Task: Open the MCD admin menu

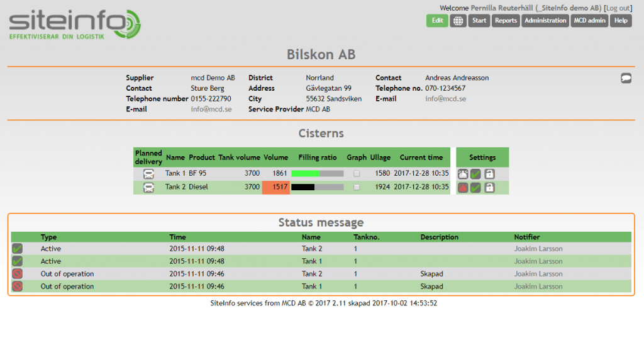Action: pos(589,21)
